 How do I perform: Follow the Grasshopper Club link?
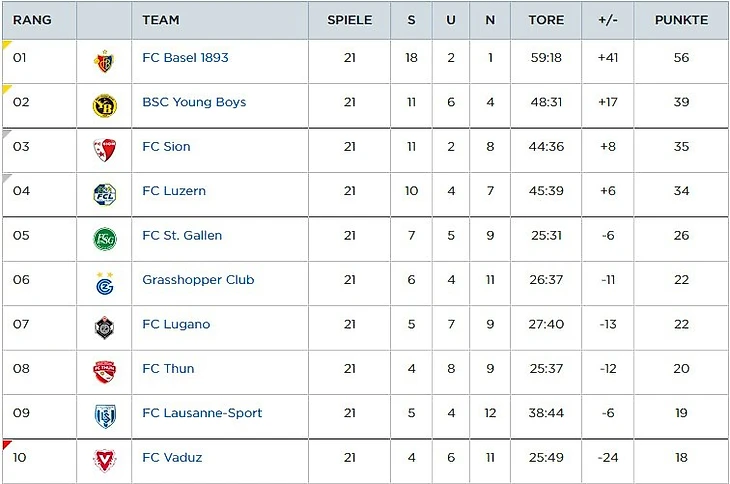tap(198, 280)
